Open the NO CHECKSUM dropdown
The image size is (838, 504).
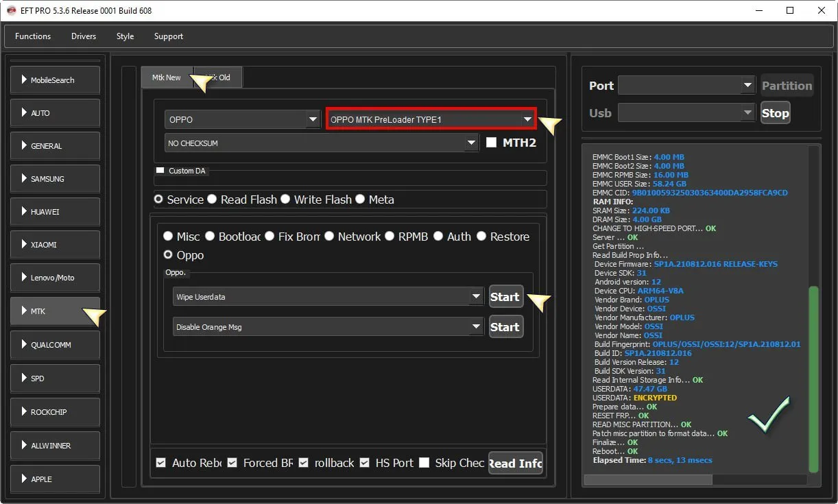click(x=321, y=143)
